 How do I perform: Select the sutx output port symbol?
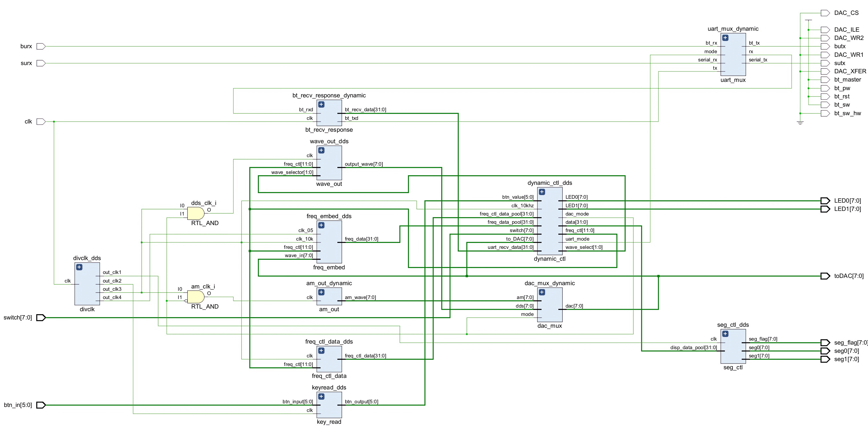825,63
